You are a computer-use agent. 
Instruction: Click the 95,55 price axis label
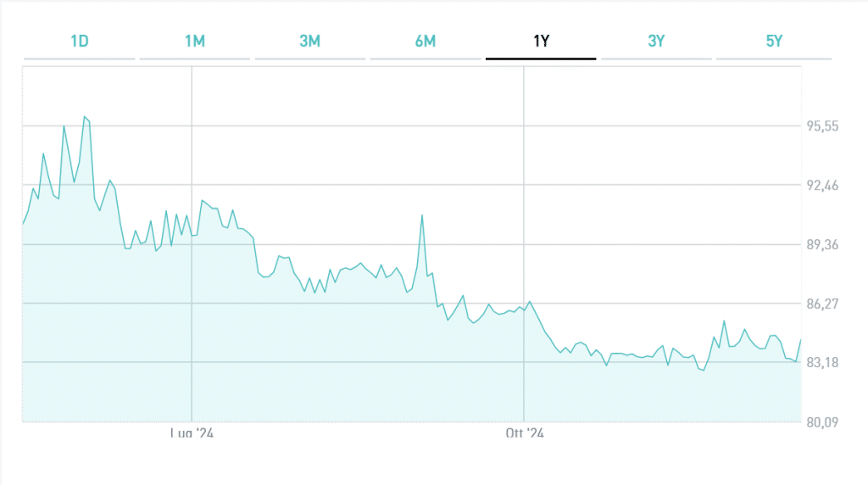pos(822,126)
